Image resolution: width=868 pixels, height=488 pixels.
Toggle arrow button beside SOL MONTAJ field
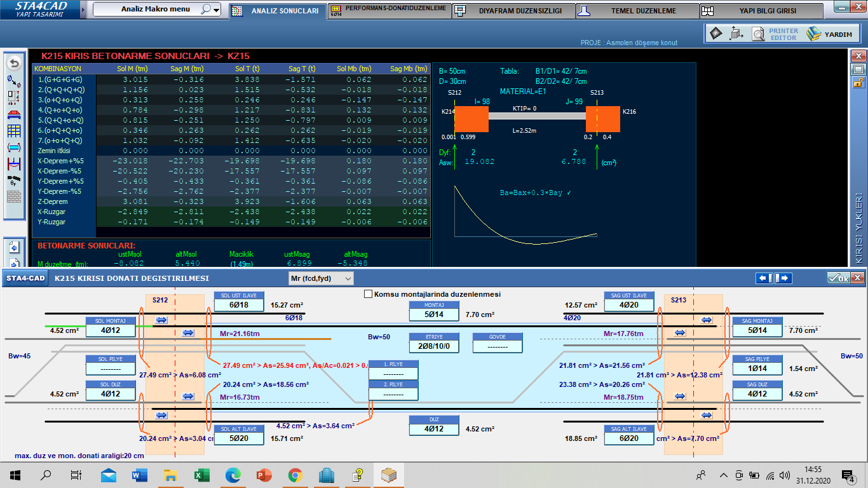[161, 320]
